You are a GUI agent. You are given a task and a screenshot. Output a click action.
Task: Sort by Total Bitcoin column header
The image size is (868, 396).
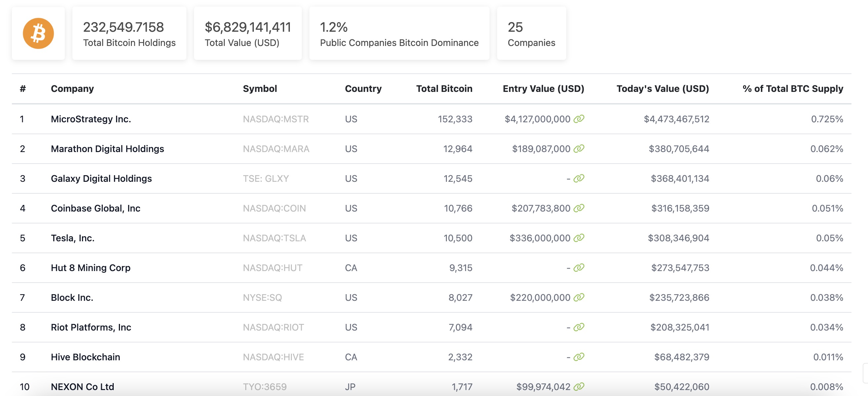(x=444, y=89)
